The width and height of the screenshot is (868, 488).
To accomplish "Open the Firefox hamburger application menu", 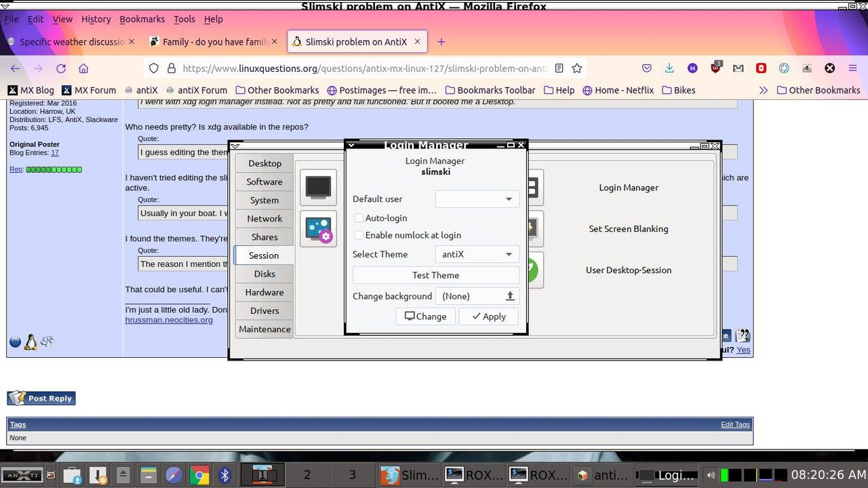I will (x=852, y=68).
